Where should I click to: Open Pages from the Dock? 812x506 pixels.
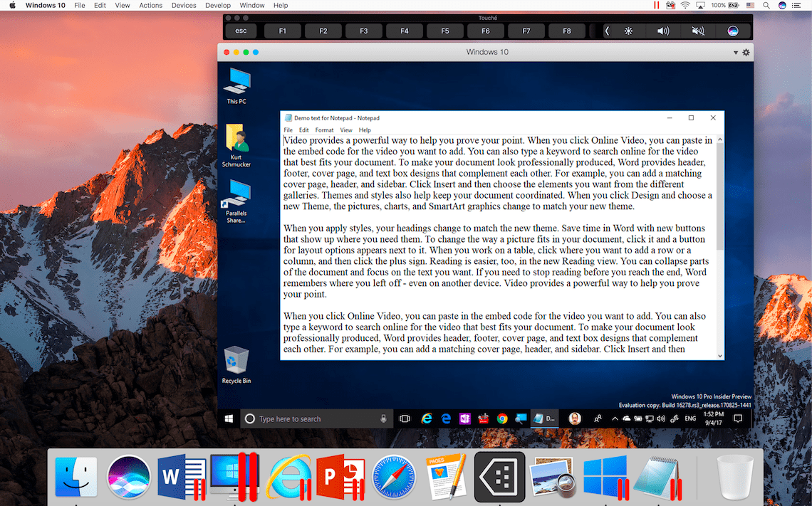tap(446, 476)
